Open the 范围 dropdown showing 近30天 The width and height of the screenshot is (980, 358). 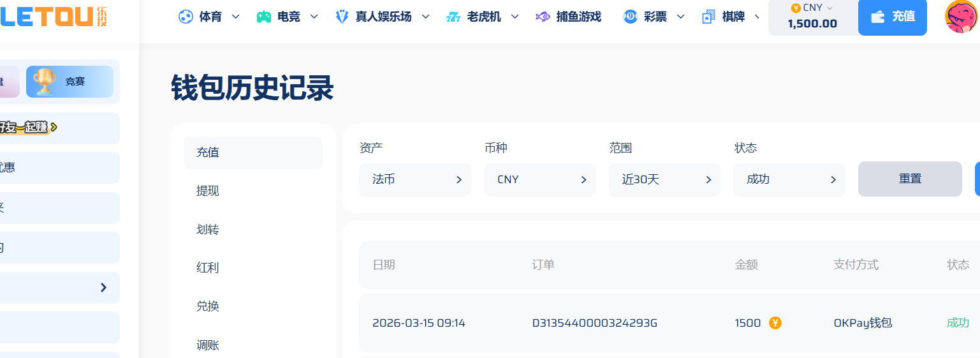664,180
